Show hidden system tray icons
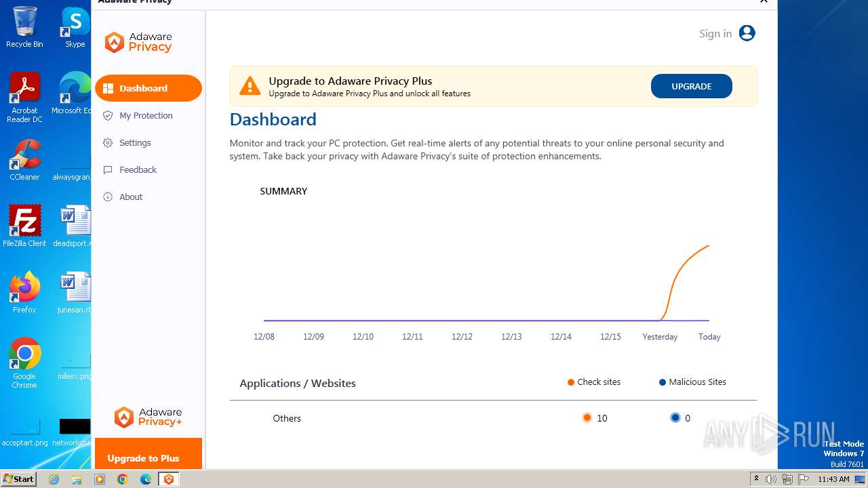Screen dimensions: 868x488 click(x=757, y=479)
